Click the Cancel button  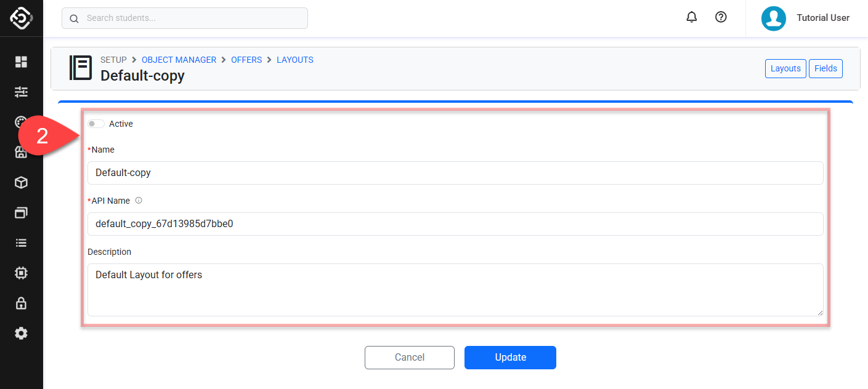[410, 358]
